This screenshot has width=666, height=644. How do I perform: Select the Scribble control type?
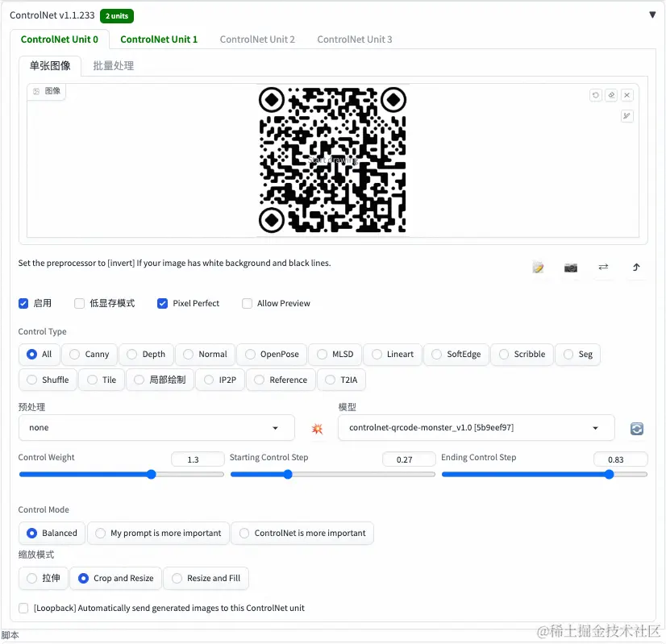pos(522,354)
